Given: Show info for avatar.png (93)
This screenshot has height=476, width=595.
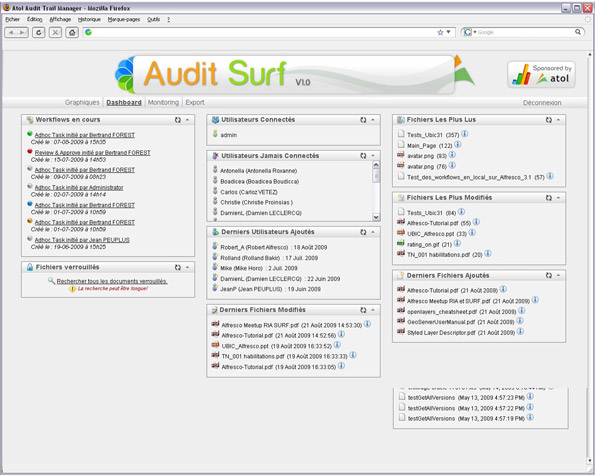Looking at the screenshot, I should tap(452, 155).
